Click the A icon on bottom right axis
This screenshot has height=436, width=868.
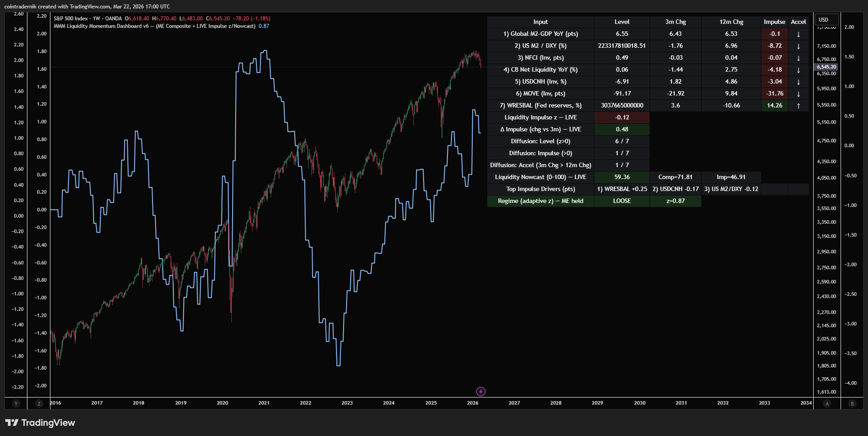coord(826,404)
